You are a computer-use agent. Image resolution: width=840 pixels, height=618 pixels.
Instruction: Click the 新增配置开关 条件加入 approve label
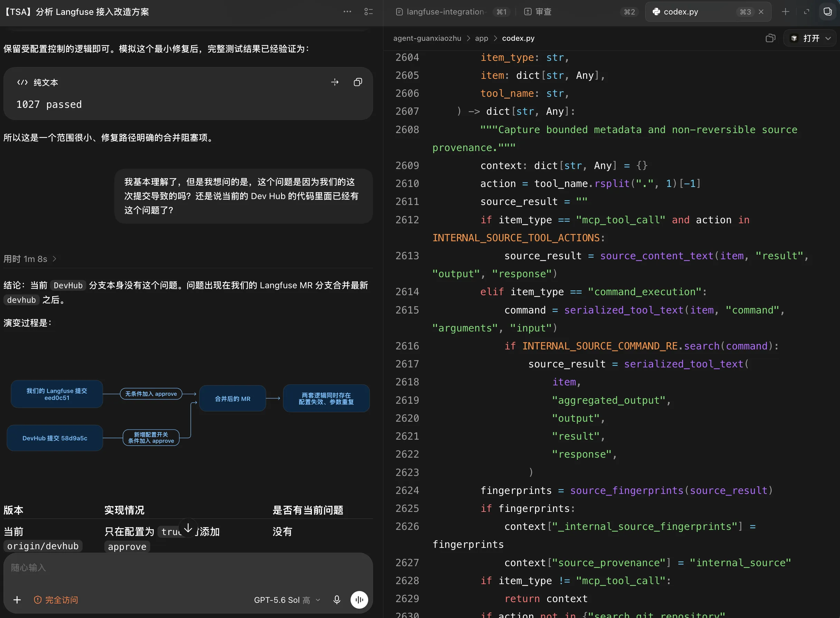click(x=151, y=437)
